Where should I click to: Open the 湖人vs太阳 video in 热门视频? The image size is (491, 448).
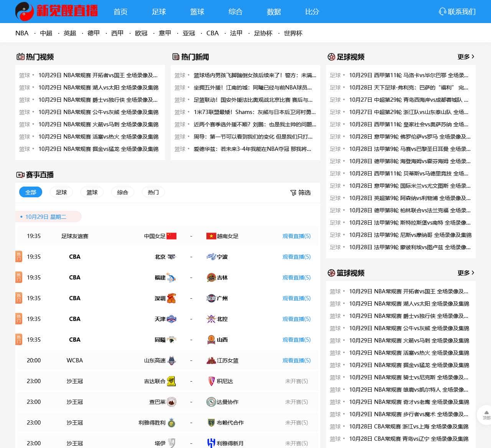98,88
